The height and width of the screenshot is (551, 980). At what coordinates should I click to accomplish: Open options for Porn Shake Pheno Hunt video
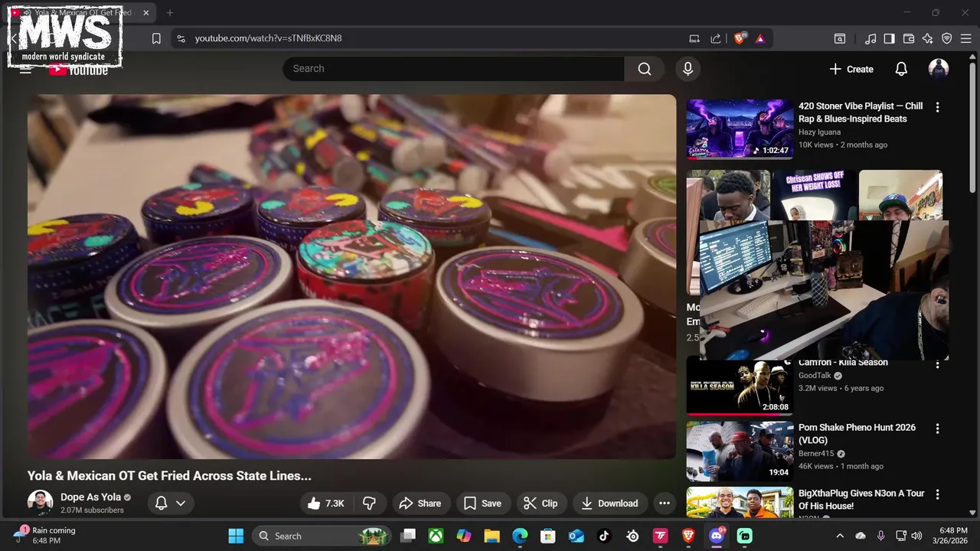937,429
